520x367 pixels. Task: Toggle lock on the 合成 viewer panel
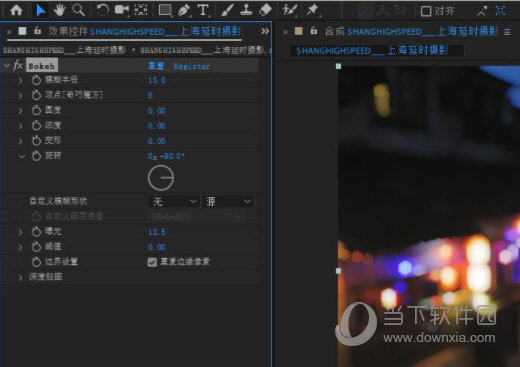point(313,31)
